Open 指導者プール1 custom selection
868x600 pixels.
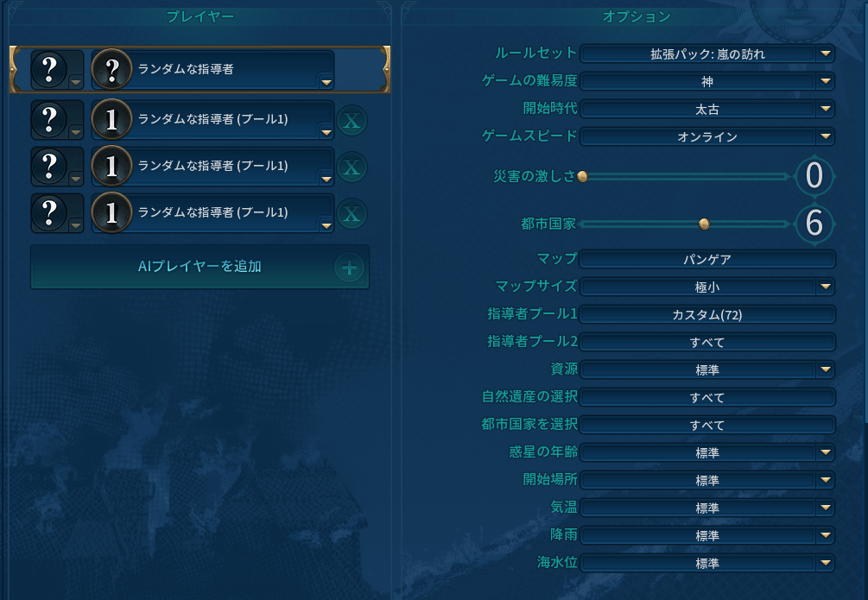click(706, 314)
